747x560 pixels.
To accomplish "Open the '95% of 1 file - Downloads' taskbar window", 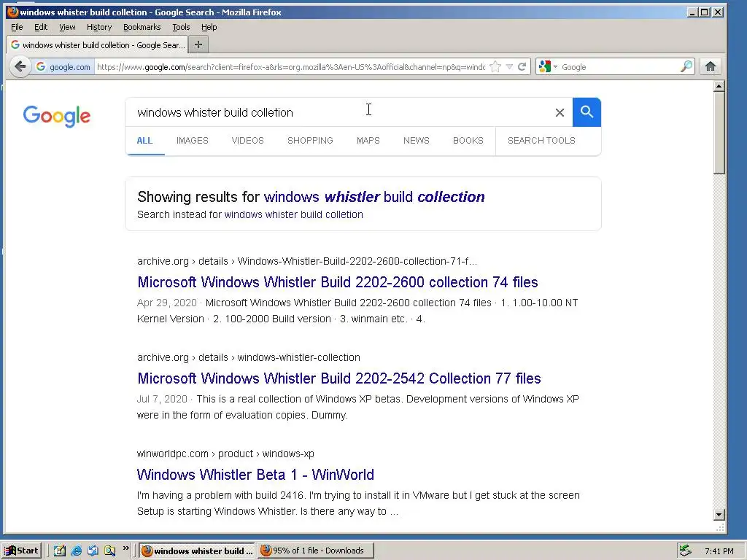I will click(317, 551).
